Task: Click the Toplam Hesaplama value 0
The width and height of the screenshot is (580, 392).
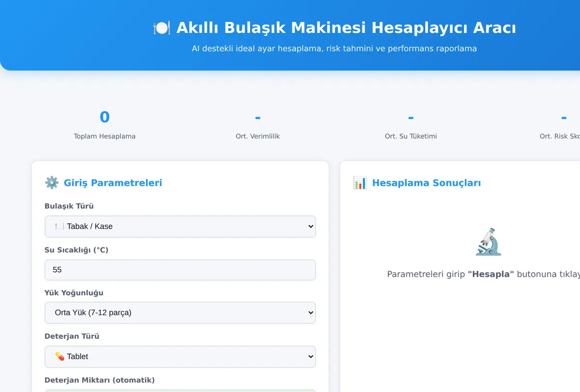Action: pyautogui.click(x=104, y=117)
